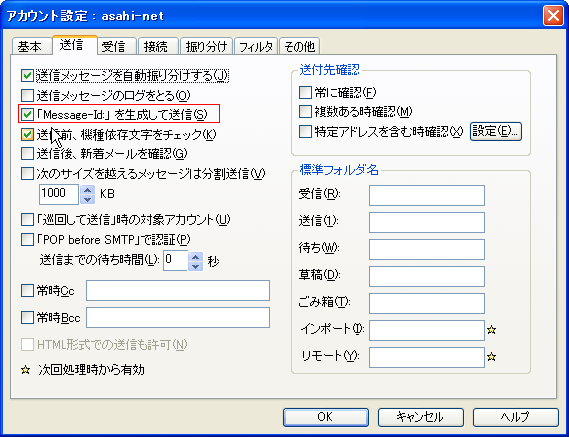The width and height of the screenshot is (569, 437).
Task: Enable 送信メッセージのログをとる checkbox
Action: click(x=27, y=95)
